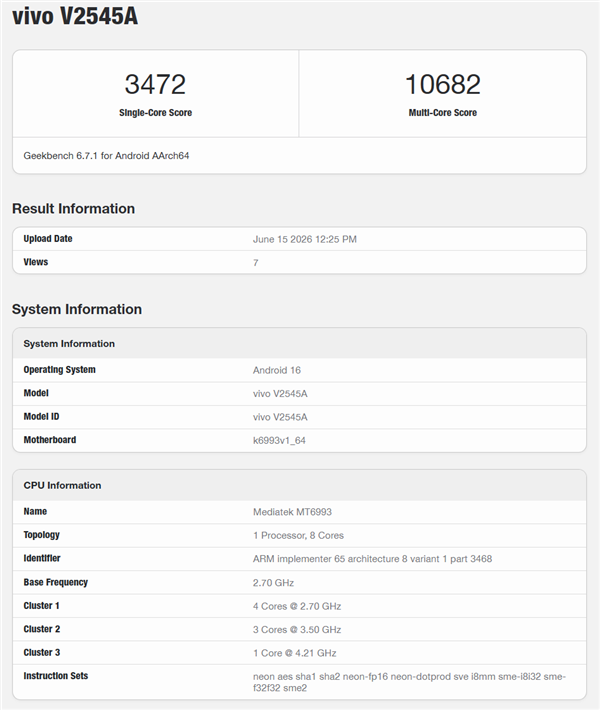
Task: Select motherboard value k6993v1_64
Action: click(279, 440)
